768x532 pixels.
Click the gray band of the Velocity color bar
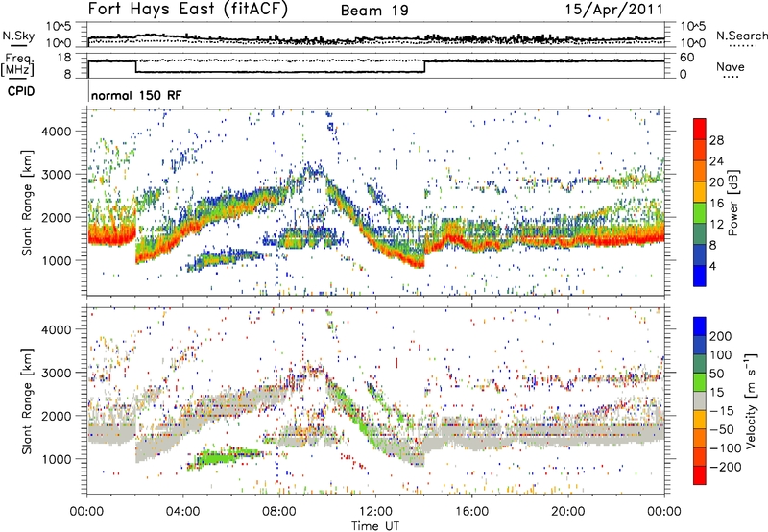[x=700, y=400]
